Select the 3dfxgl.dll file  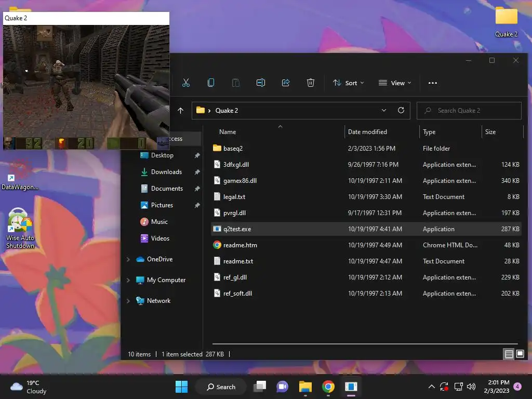(x=366, y=165)
